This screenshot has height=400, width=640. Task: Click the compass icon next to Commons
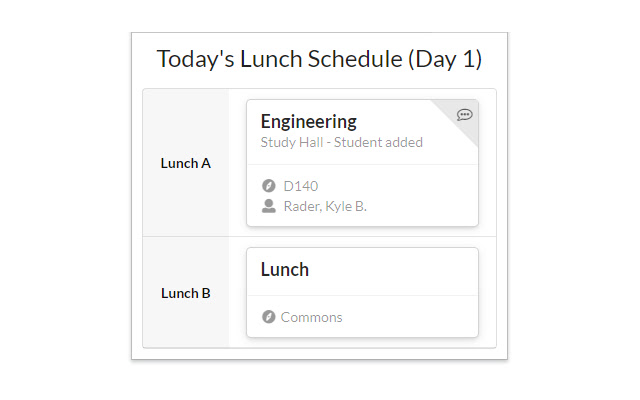coord(268,317)
